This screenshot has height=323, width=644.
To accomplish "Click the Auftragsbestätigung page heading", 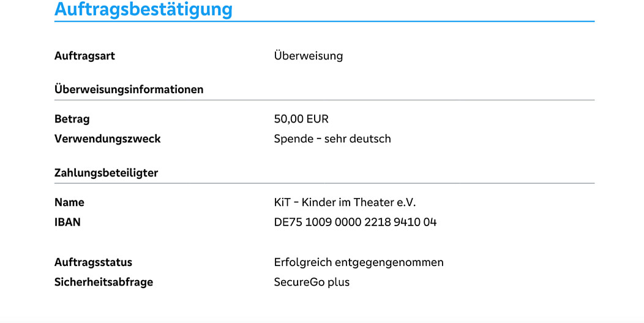I will point(143,9).
